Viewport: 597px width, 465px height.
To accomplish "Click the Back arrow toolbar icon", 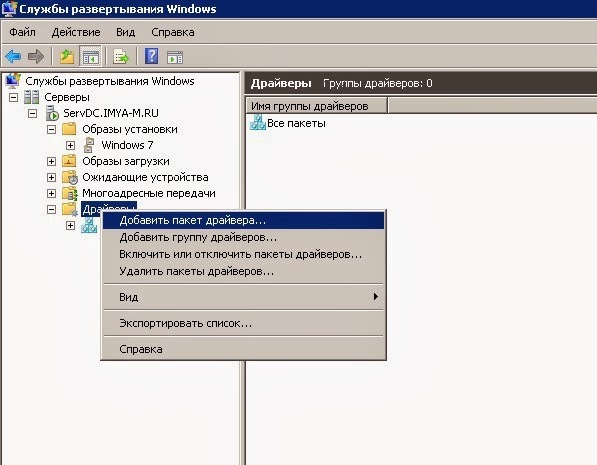I will [x=13, y=57].
